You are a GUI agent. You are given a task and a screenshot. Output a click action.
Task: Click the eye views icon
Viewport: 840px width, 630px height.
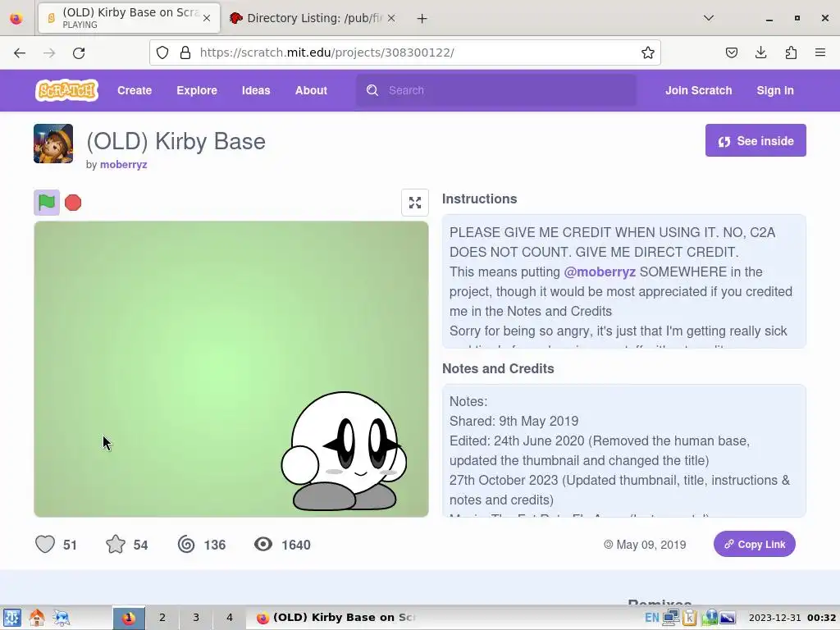pos(263,545)
